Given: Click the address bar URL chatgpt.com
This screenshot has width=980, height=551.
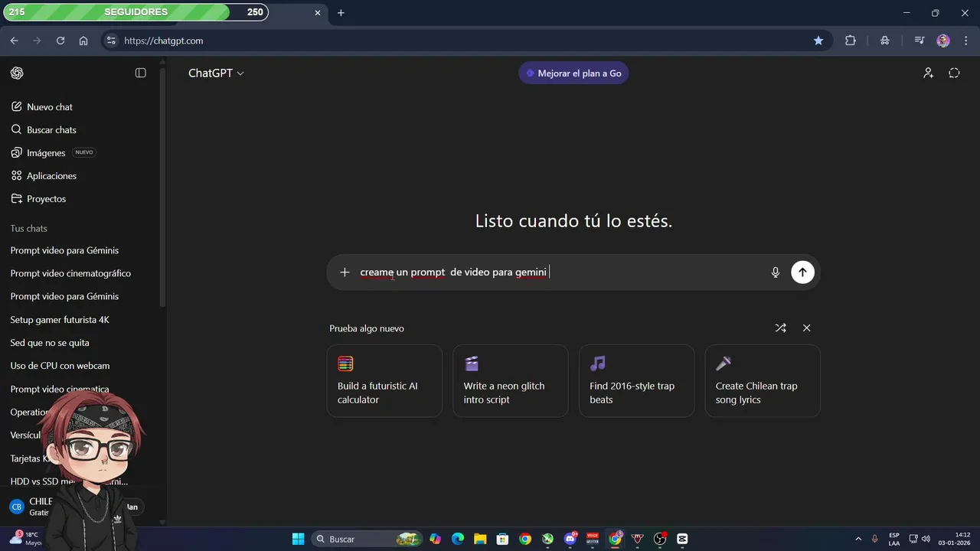Looking at the screenshot, I should 163,41.
